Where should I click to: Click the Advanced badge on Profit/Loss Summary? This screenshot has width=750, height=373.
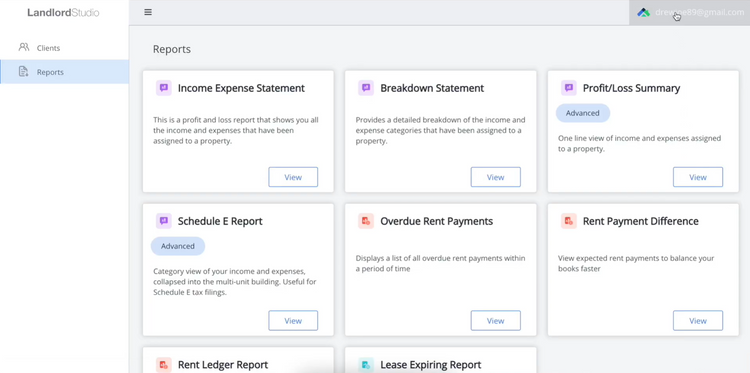[583, 113]
